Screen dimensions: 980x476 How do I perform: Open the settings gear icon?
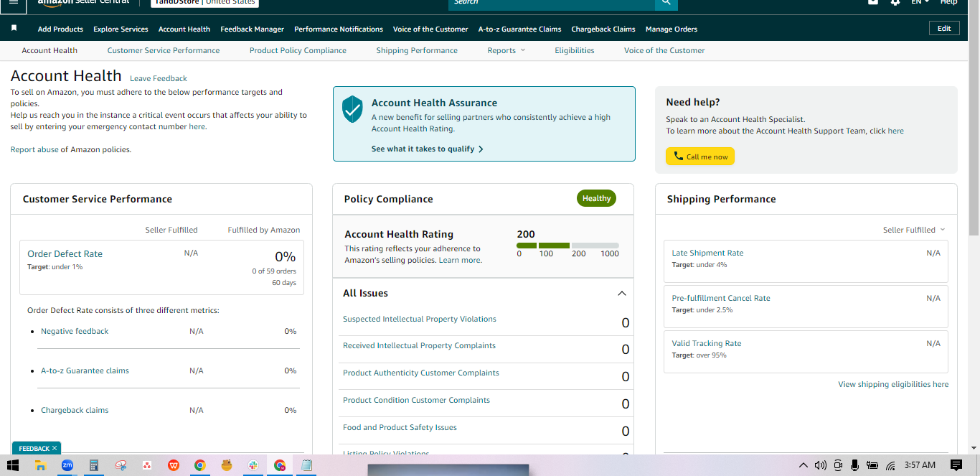click(895, 2)
